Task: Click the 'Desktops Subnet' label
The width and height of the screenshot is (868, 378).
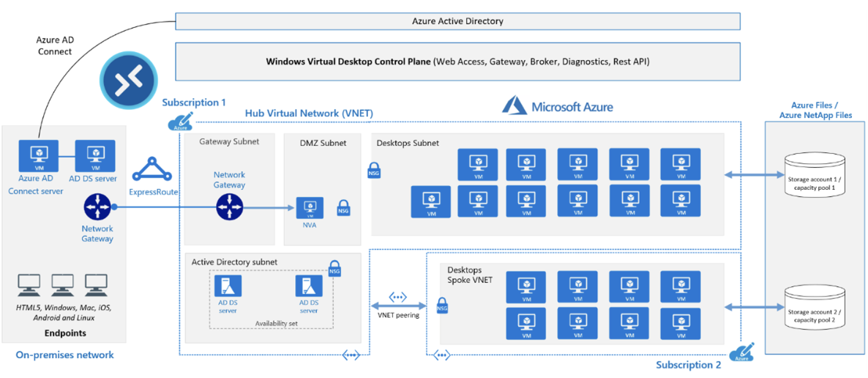Action: tap(408, 142)
